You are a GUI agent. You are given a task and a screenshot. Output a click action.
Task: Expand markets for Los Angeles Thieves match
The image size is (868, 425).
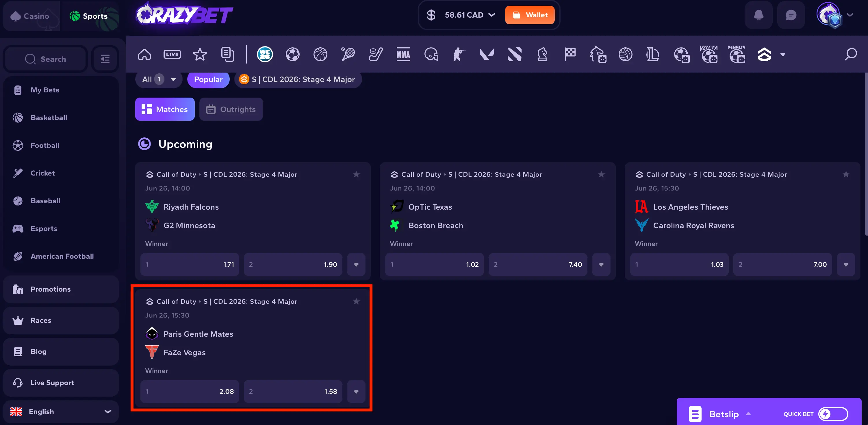[846, 264]
